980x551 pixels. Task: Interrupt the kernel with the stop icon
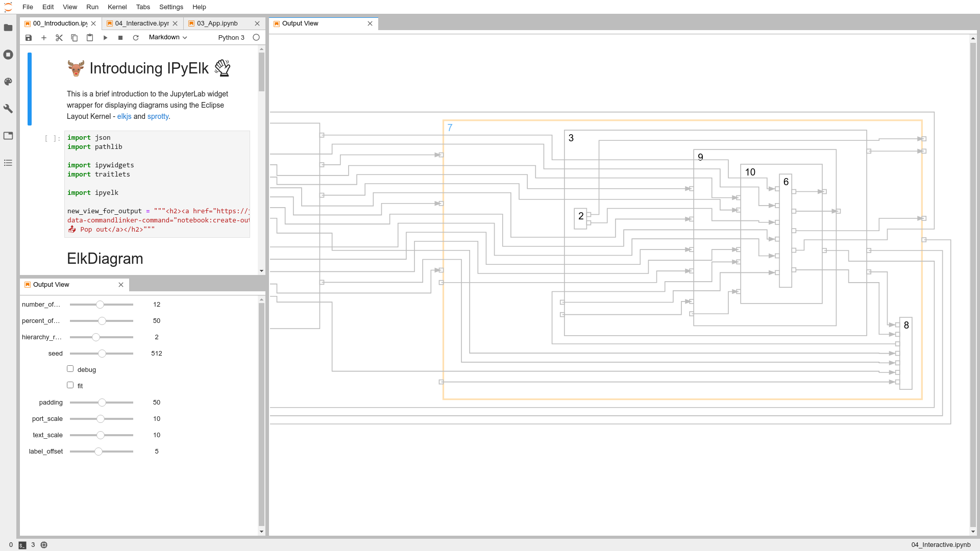[x=120, y=38]
